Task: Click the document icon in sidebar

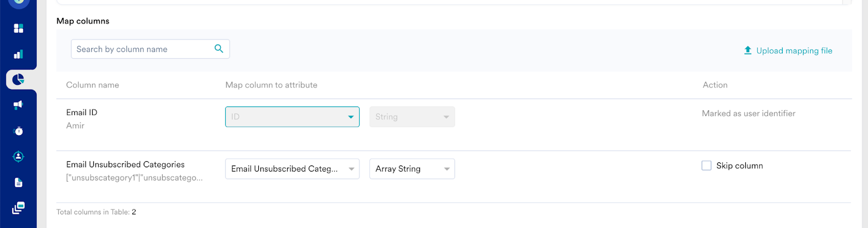Action: [x=18, y=182]
